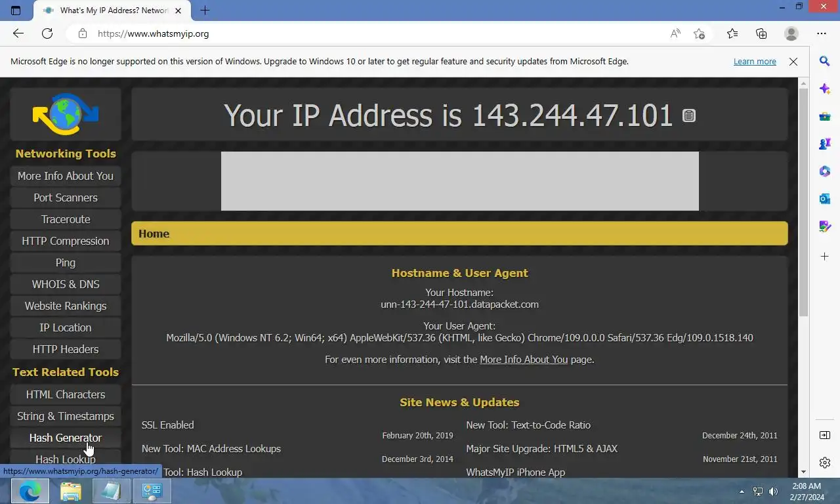Click More Info About You page link
This screenshot has width=840, height=504.
point(524,360)
